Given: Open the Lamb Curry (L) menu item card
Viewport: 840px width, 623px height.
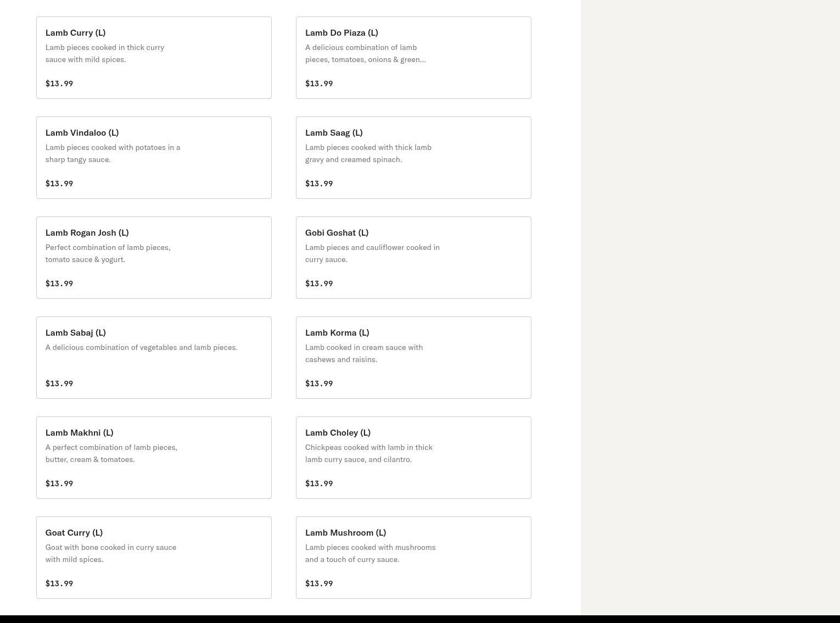Looking at the screenshot, I should coord(154,58).
